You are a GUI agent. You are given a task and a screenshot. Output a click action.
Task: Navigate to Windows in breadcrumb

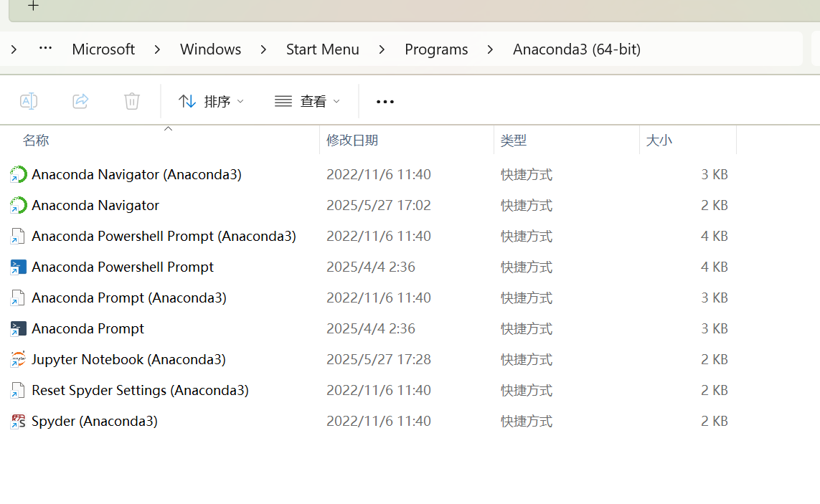[x=211, y=49]
